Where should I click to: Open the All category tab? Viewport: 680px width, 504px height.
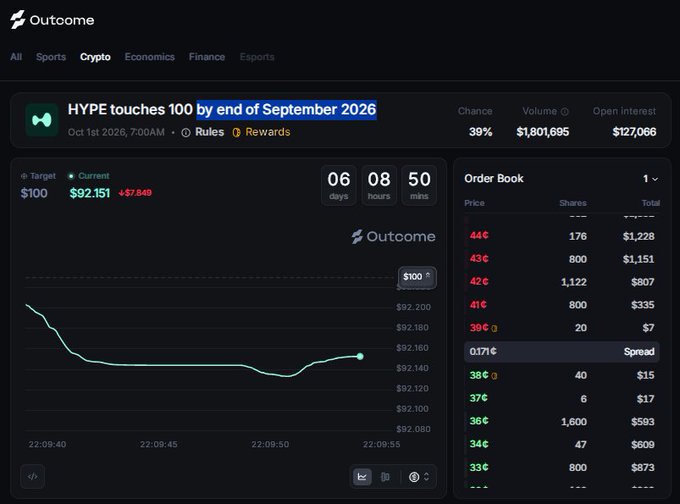pyautogui.click(x=16, y=57)
